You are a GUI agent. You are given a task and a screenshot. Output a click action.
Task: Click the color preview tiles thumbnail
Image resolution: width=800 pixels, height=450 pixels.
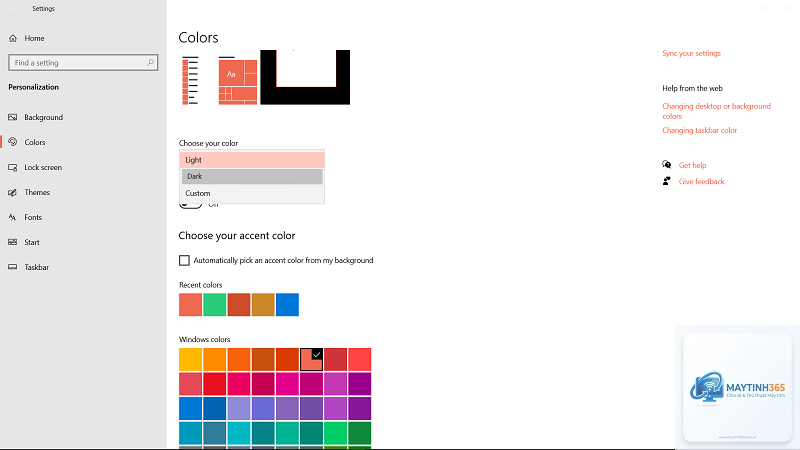point(238,82)
